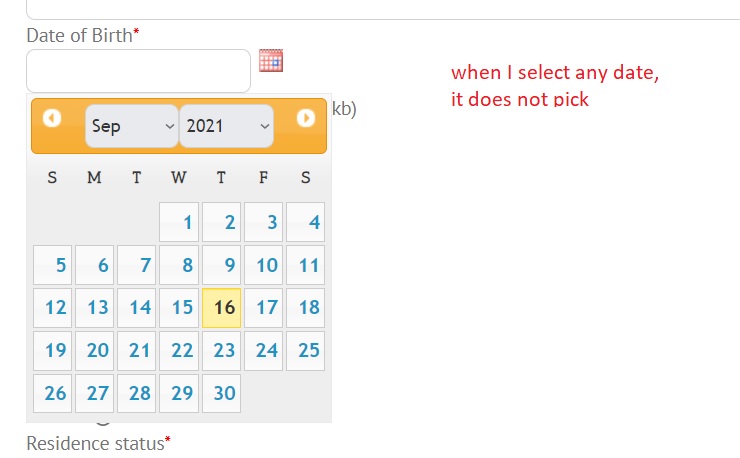
Task: Pick September 1 in calendar
Action: pos(179,222)
